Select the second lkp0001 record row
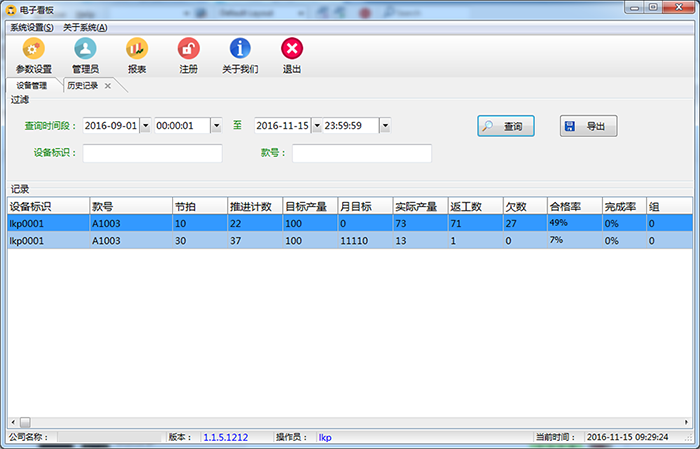700x449 pixels. click(300, 241)
